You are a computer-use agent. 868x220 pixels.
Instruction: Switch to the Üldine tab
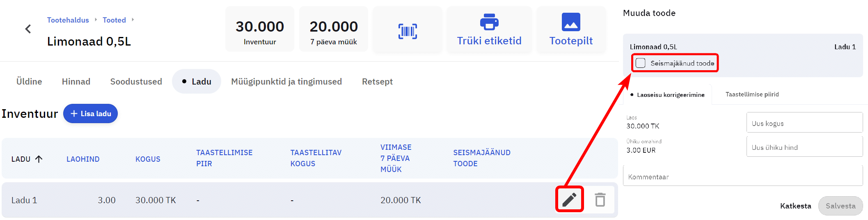point(29,82)
